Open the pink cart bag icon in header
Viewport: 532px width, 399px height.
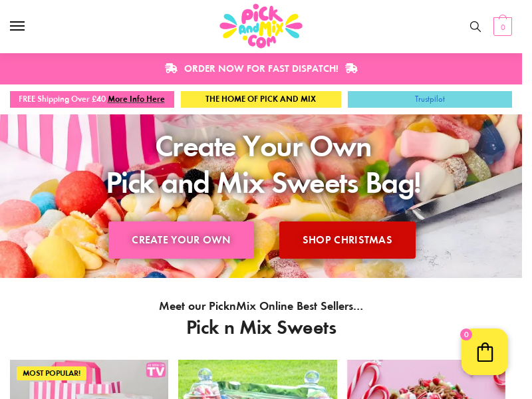[x=503, y=26]
